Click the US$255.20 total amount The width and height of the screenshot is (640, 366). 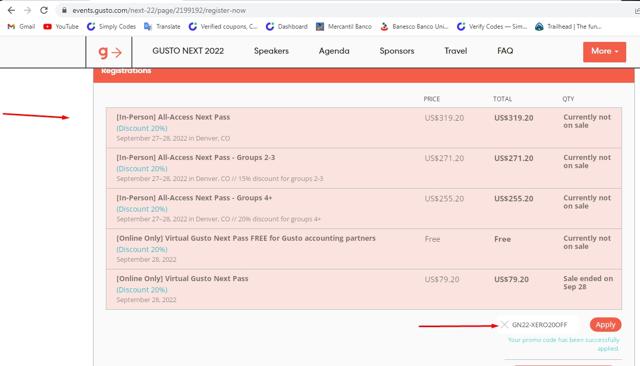(x=513, y=199)
